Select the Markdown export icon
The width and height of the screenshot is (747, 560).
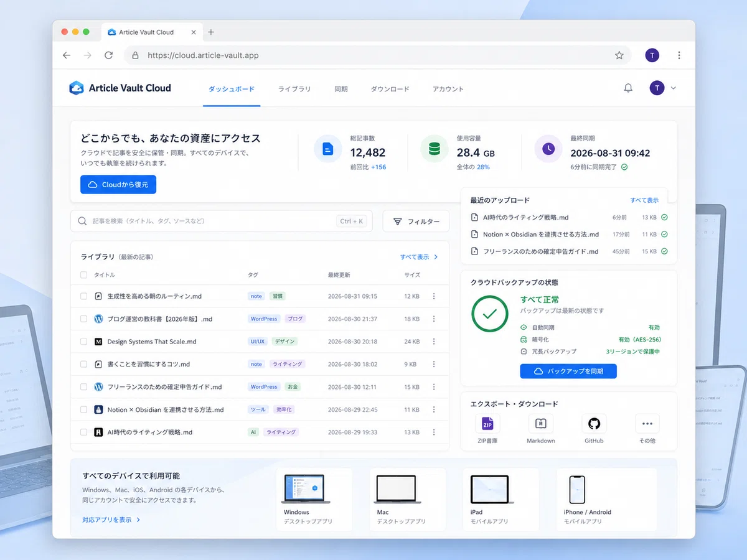[x=540, y=424]
